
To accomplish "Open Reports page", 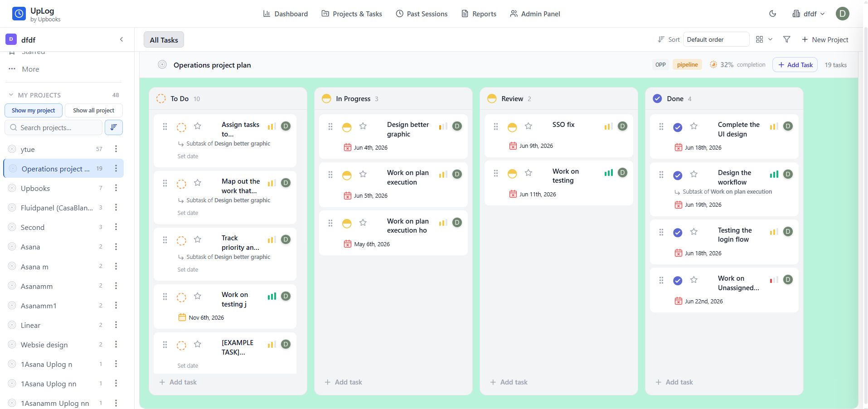I will pos(479,14).
